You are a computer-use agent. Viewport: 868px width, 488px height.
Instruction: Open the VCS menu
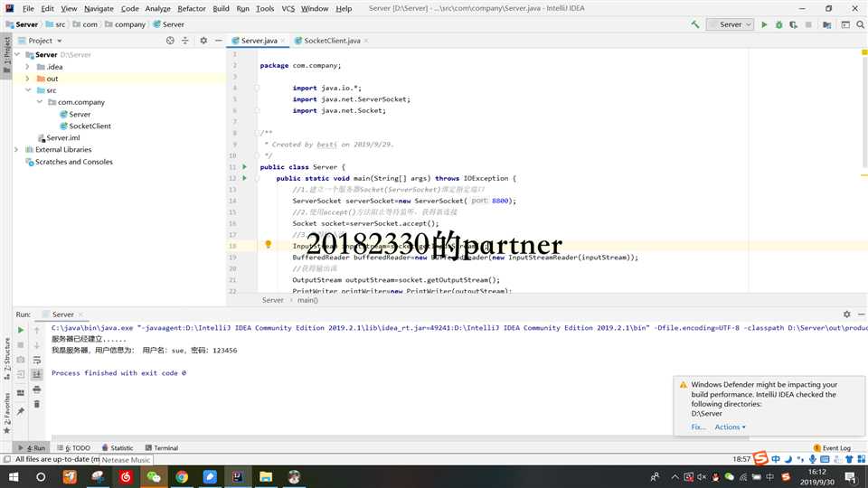coord(288,8)
